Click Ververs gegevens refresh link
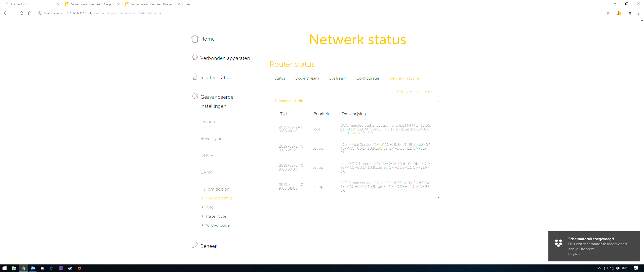The image size is (644, 272). tap(417, 92)
